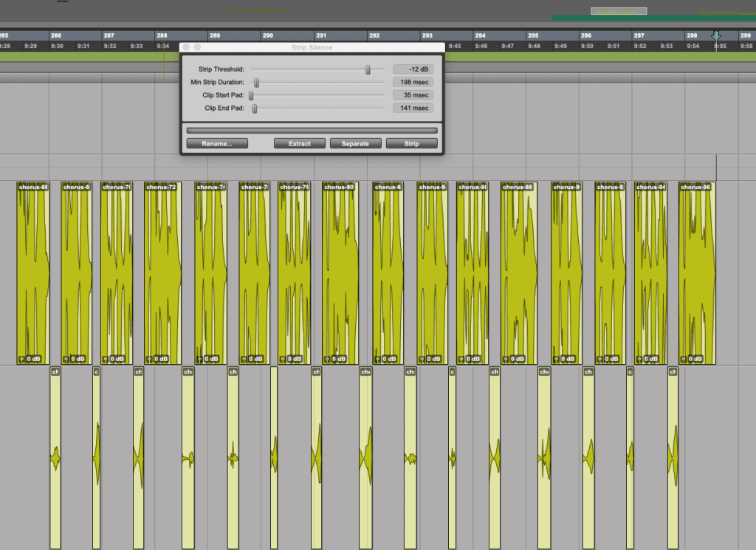This screenshot has height=550, width=756.
Task: Click the clip gain icon on chorus-74 clip
Action: click(199, 359)
